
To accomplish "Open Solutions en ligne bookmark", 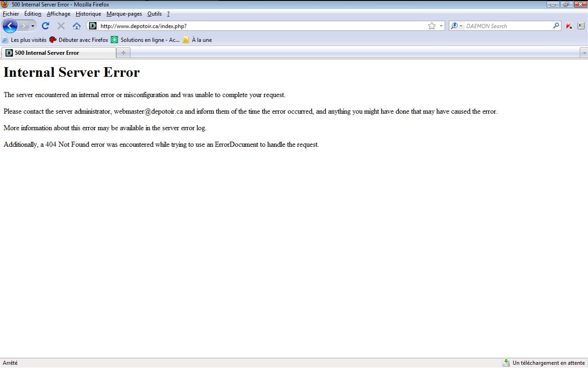I will tap(145, 40).
